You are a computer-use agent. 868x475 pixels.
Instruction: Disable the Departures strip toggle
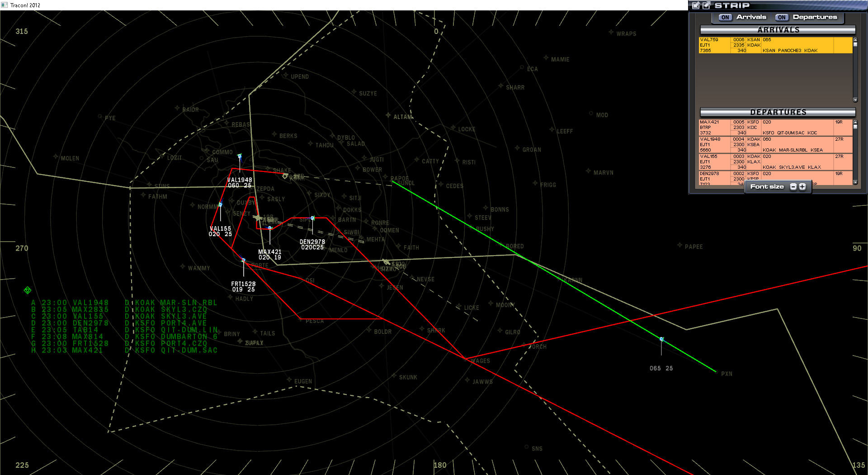pos(782,17)
